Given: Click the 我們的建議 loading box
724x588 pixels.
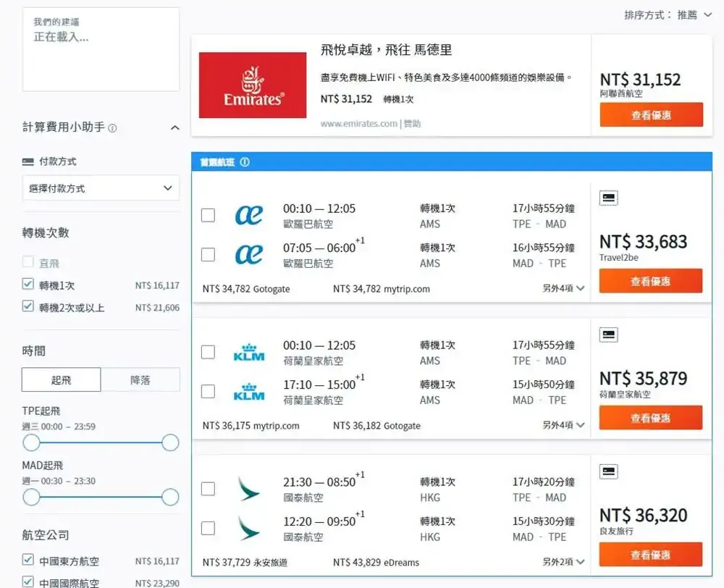Looking at the screenshot, I should click(x=101, y=49).
